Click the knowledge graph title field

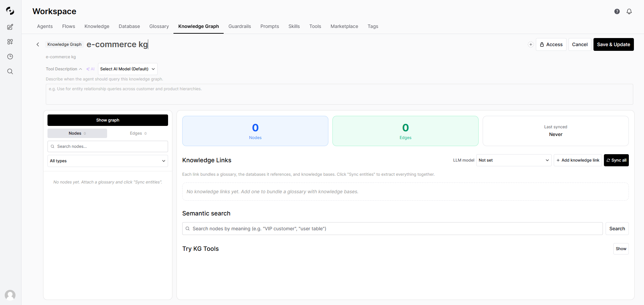pyautogui.click(x=117, y=44)
